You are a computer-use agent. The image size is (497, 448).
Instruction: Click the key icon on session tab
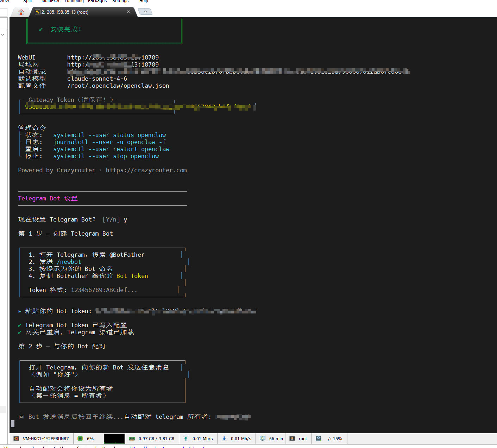pyautogui.click(x=38, y=12)
